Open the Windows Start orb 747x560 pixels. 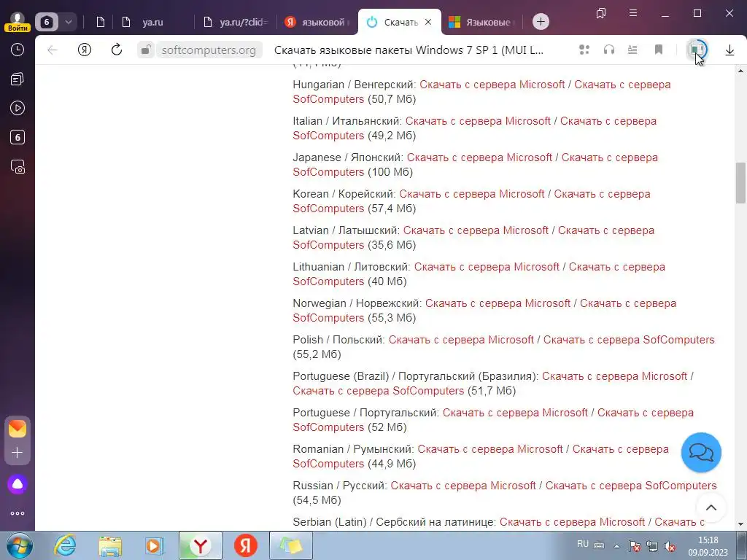point(19,545)
